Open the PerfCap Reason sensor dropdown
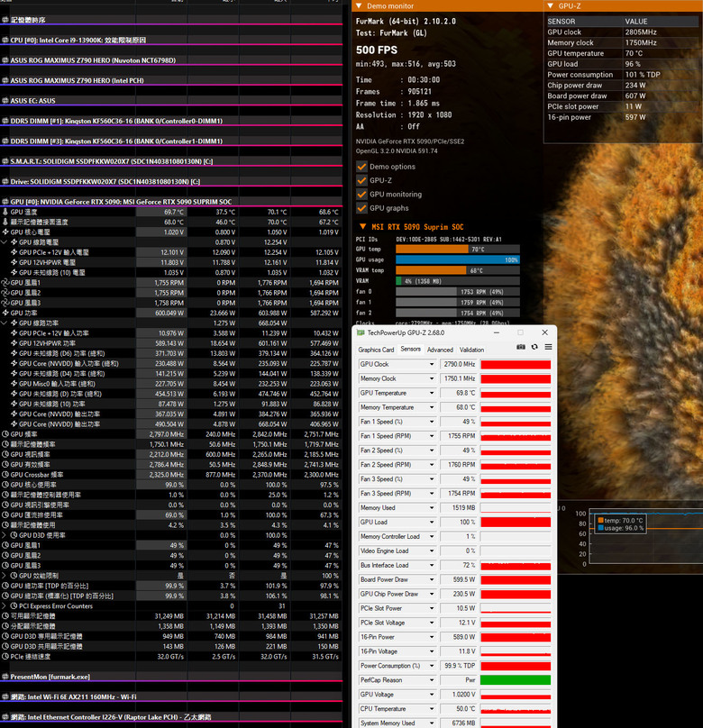Image resolution: width=703 pixels, height=728 pixels. pyautogui.click(x=432, y=680)
